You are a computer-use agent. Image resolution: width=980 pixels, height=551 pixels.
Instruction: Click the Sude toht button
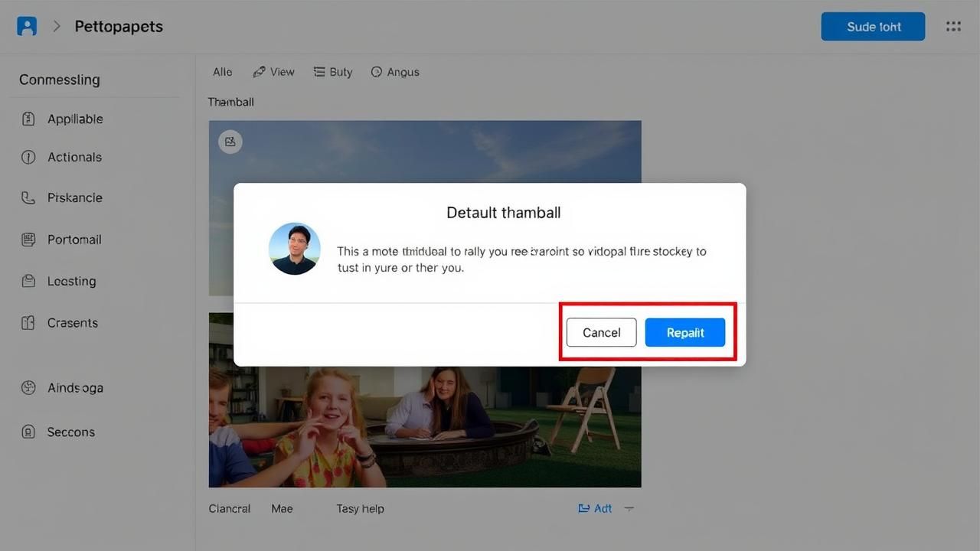pos(873,26)
